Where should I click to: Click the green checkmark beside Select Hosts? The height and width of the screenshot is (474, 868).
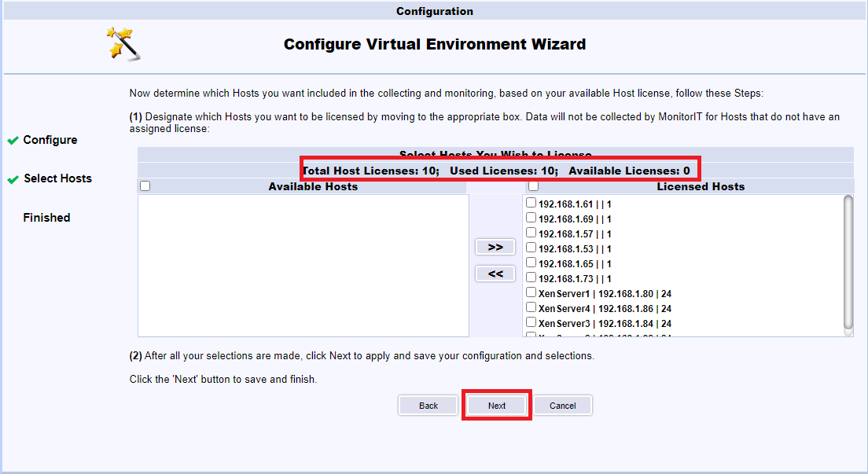click(x=13, y=179)
